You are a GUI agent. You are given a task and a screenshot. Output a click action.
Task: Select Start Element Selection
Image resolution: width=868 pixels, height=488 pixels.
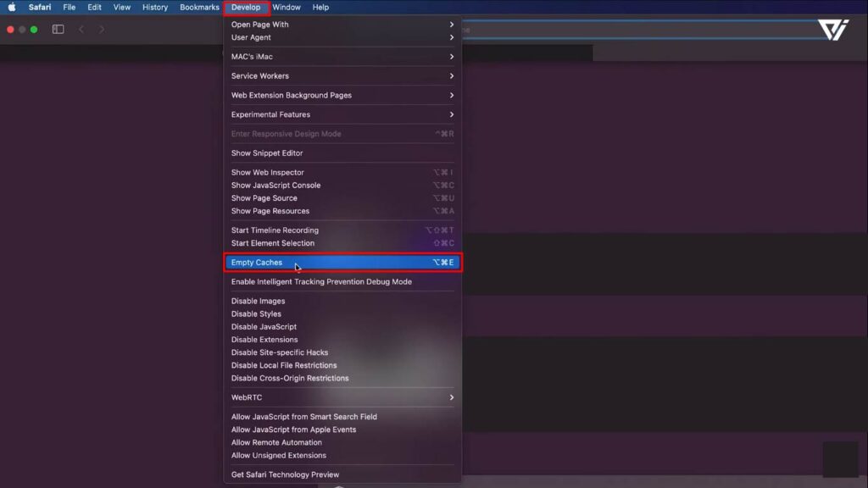pyautogui.click(x=342, y=243)
